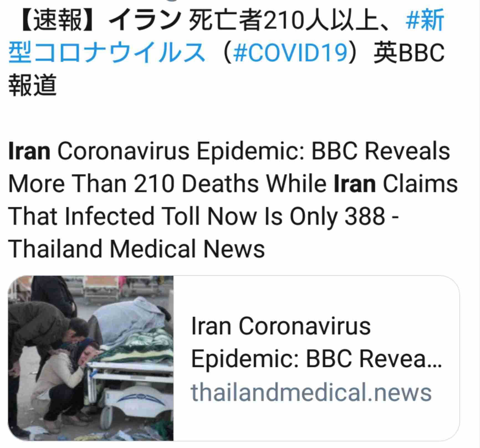Image resolution: width=480 pixels, height=448 pixels.
Task: Click the first bold 'Iran' word
Action: click(29, 151)
